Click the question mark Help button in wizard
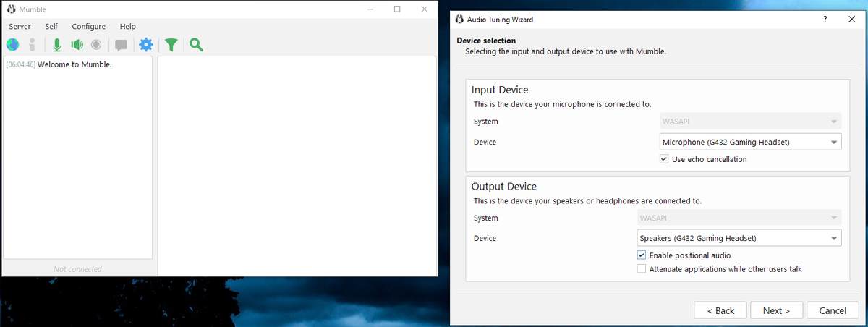The height and width of the screenshot is (327, 868). pos(825,20)
